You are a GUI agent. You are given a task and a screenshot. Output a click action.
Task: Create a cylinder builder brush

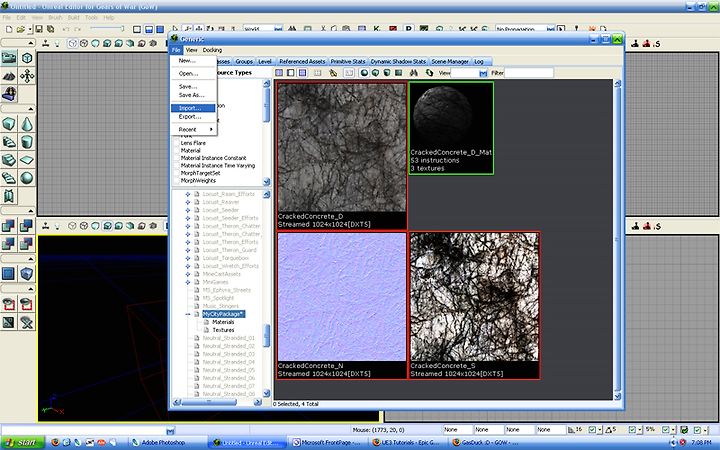[27, 142]
